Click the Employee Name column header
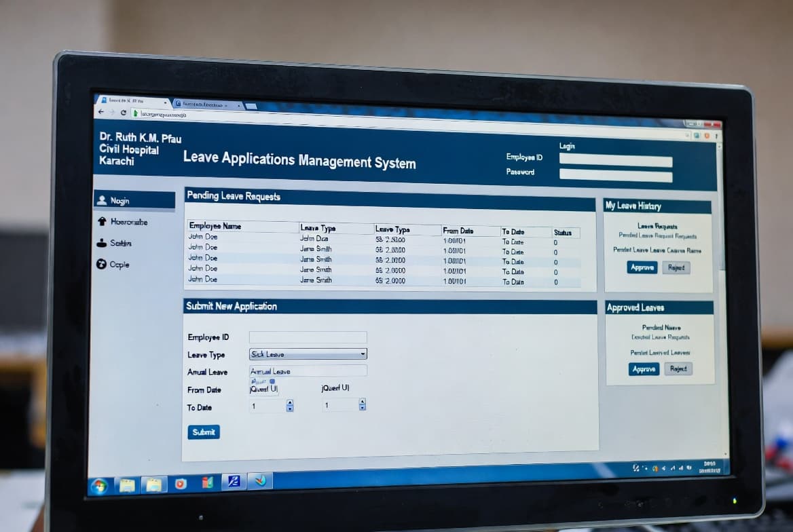Image resolution: width=793 pixels, height=532 pixels. [215, 225]
